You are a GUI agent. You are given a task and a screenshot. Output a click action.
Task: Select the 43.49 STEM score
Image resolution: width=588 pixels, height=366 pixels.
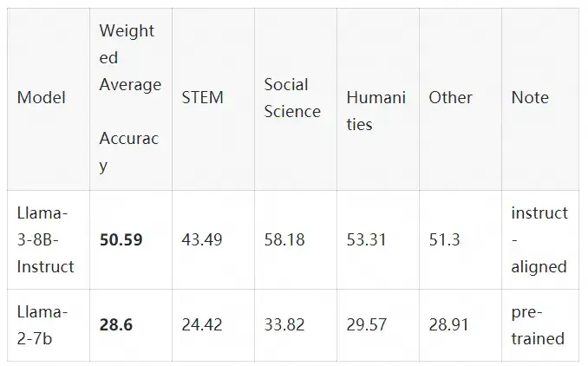(x=202, y=240)
